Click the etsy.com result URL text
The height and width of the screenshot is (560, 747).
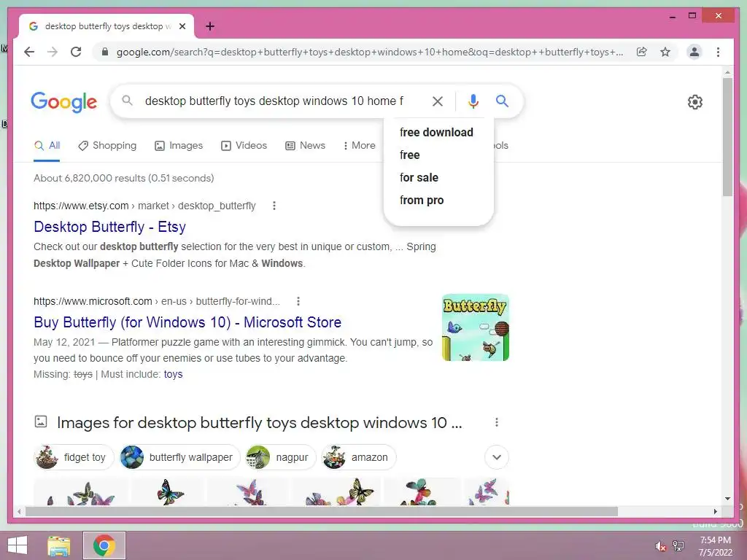click(144, 206)
